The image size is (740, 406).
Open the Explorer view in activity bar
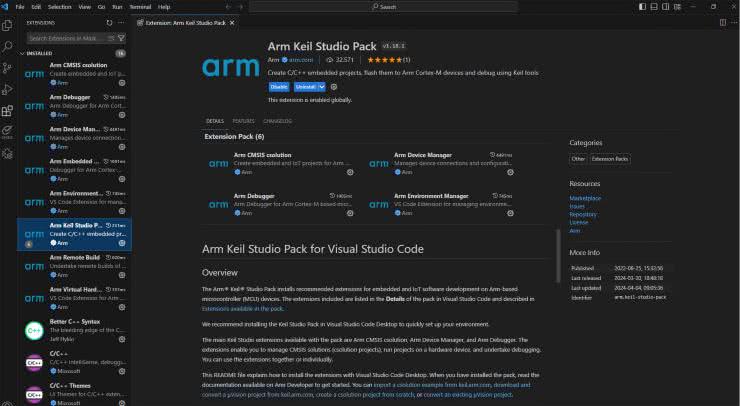8,24
